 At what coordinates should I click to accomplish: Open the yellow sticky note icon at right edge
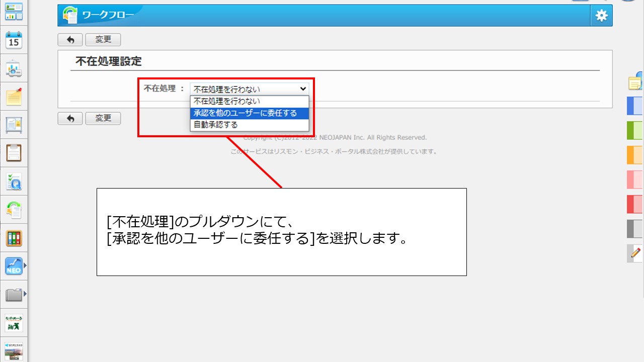636,81
